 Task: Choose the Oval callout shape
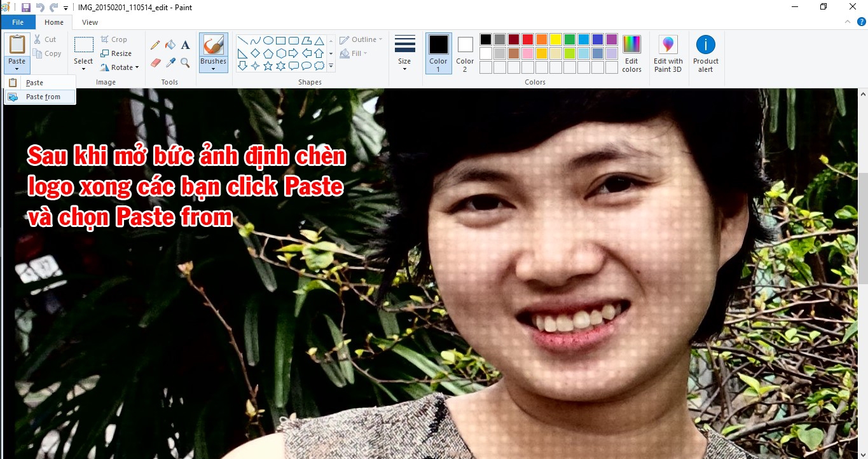pos(306,65)
